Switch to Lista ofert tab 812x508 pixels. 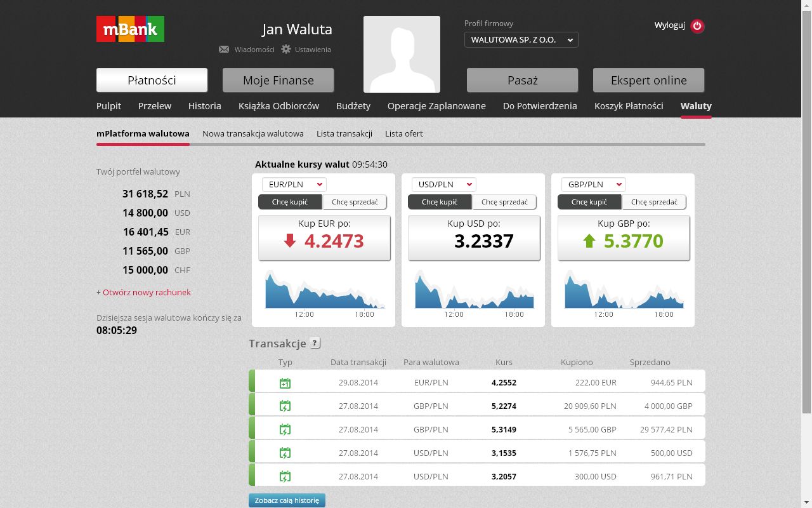(x=404, y=133)
